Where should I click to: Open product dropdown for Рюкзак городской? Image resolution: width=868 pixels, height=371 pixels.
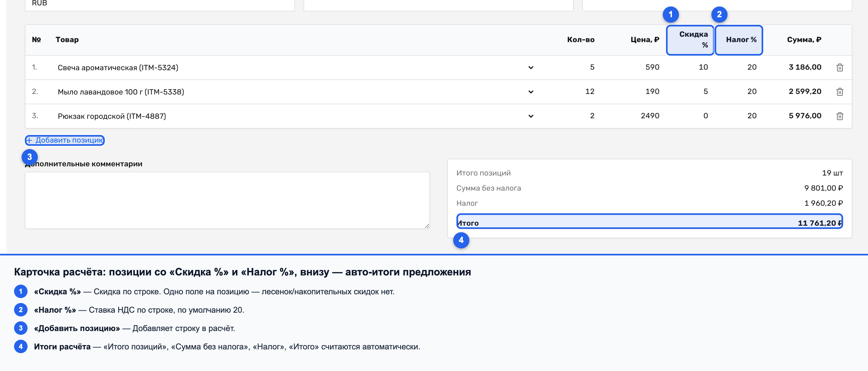click(531, 116)
